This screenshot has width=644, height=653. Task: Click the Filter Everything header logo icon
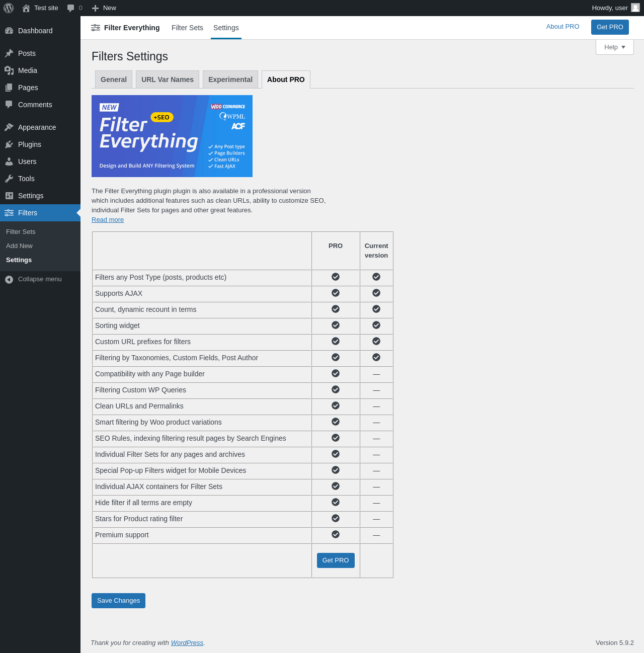pos(96,28)
